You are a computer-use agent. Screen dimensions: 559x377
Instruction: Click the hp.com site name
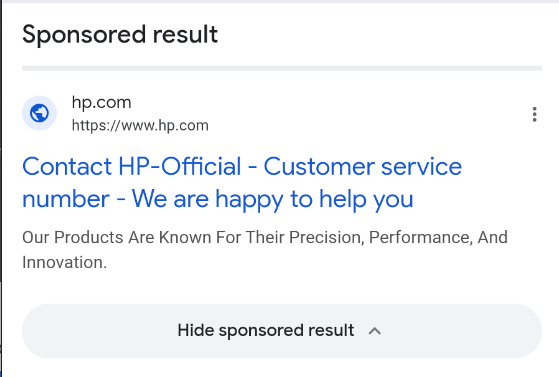(x=102, y=102)
